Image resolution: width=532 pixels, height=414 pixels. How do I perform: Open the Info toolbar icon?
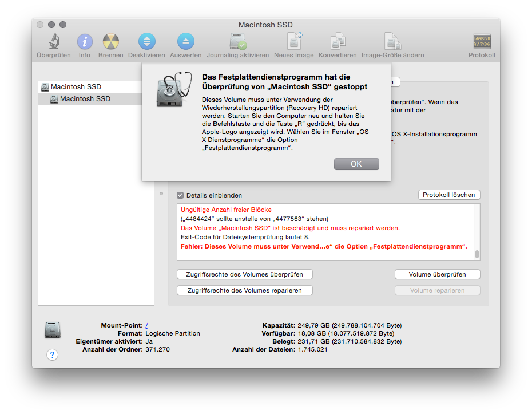85,41
